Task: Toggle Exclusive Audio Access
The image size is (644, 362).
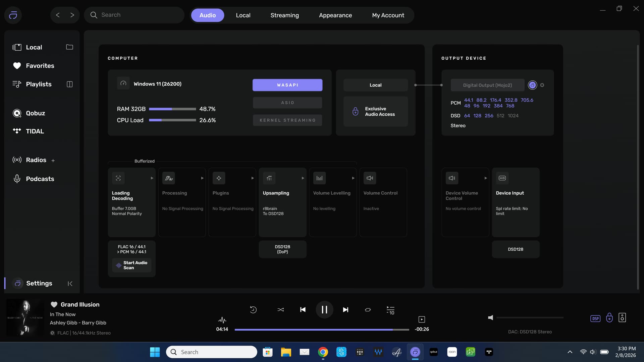Action: (x=375, y=111)
